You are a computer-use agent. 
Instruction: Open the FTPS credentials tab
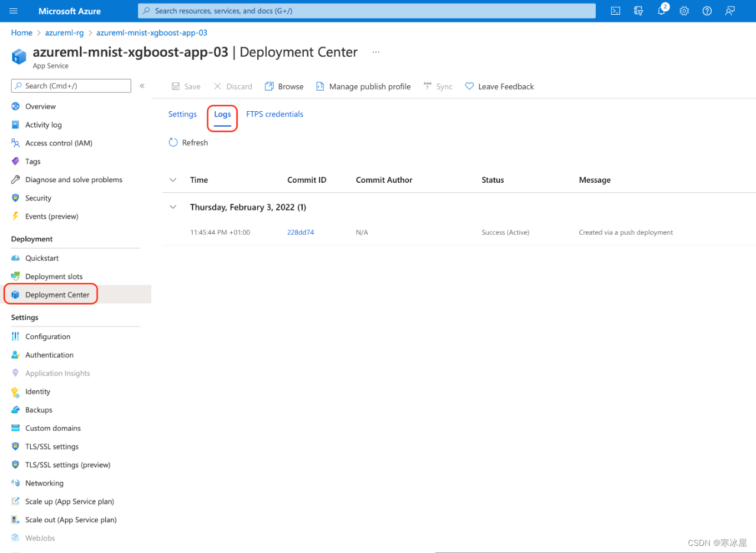(275, 114)
